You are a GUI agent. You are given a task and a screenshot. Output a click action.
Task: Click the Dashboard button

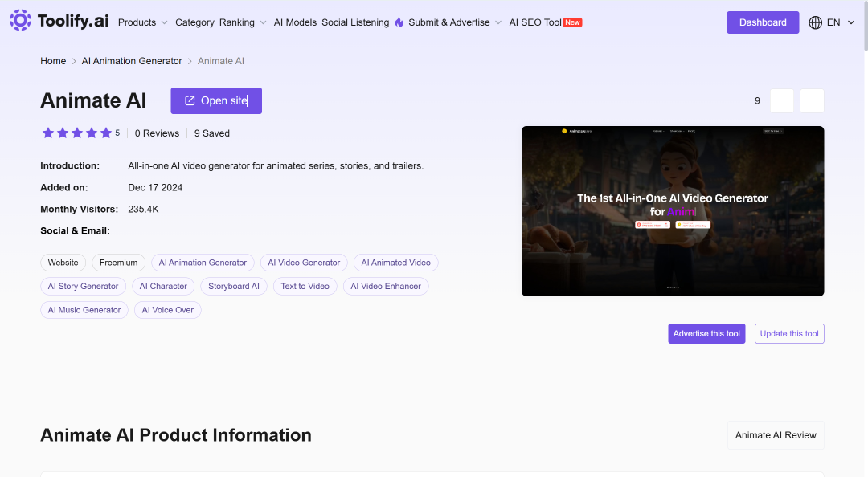763,22
